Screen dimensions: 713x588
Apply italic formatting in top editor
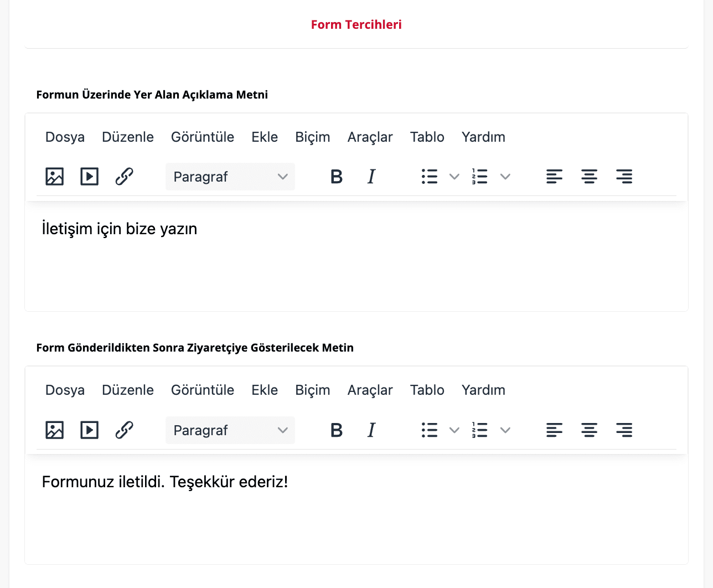pyautogui.click(x=371, y=176)
